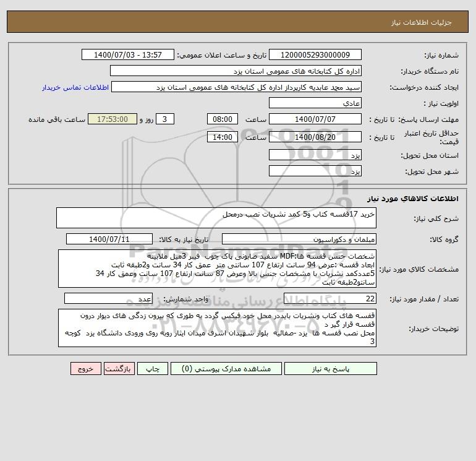Select the شماره نیاز field 1200005293000009

pyautogui.click(x=315, y=54)
